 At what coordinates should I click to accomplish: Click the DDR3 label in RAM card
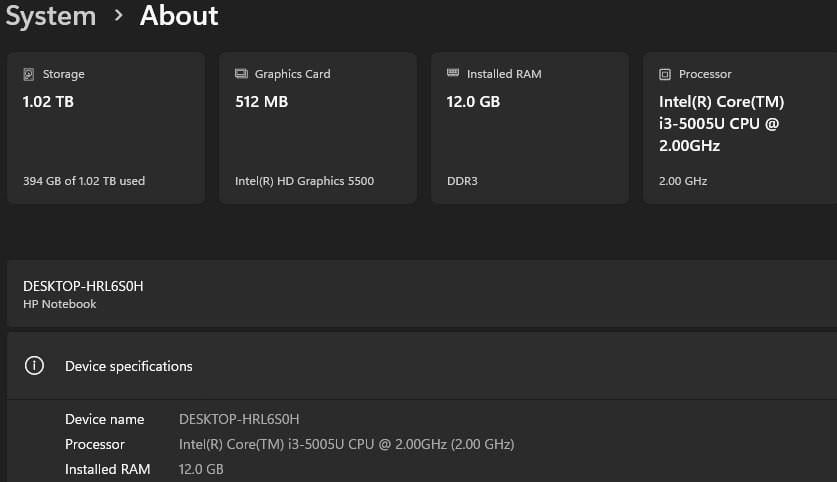(462, 181)
